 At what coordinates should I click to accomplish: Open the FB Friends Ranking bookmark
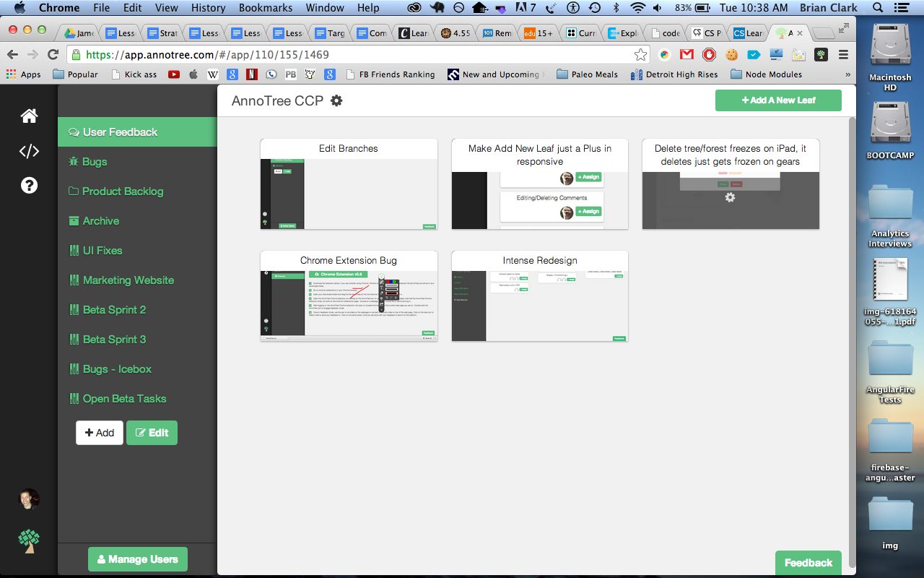[x=391, y=74]
